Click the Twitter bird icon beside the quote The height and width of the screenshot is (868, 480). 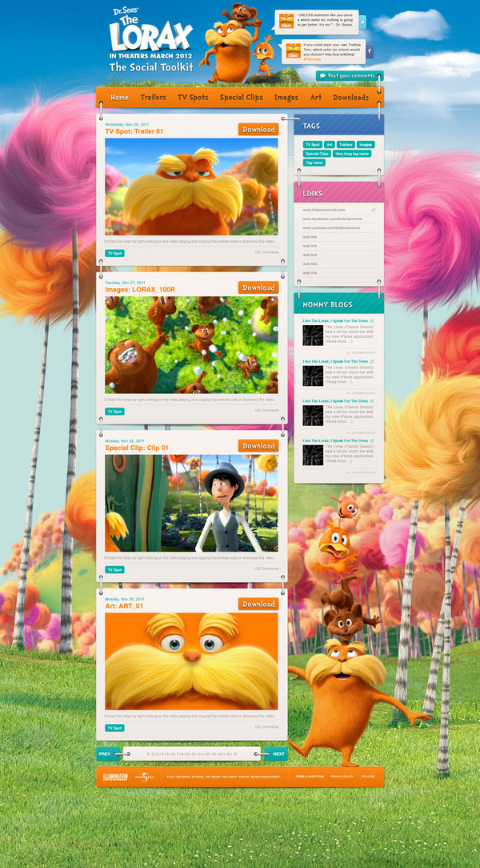pyautogui.click(x=362, y=22)
